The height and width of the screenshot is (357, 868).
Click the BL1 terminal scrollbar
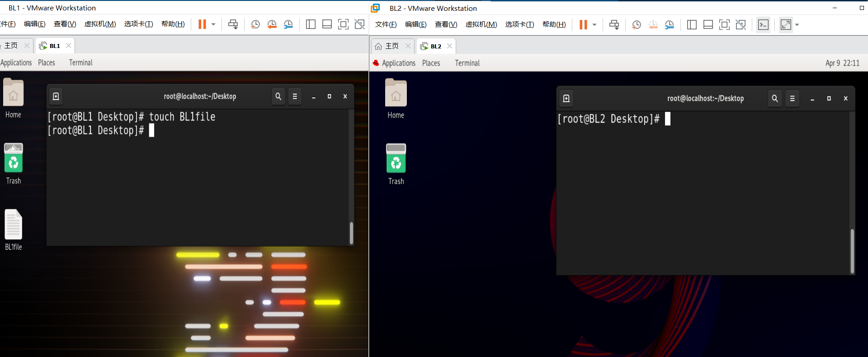pyautogui.click(x=351, y=233)
